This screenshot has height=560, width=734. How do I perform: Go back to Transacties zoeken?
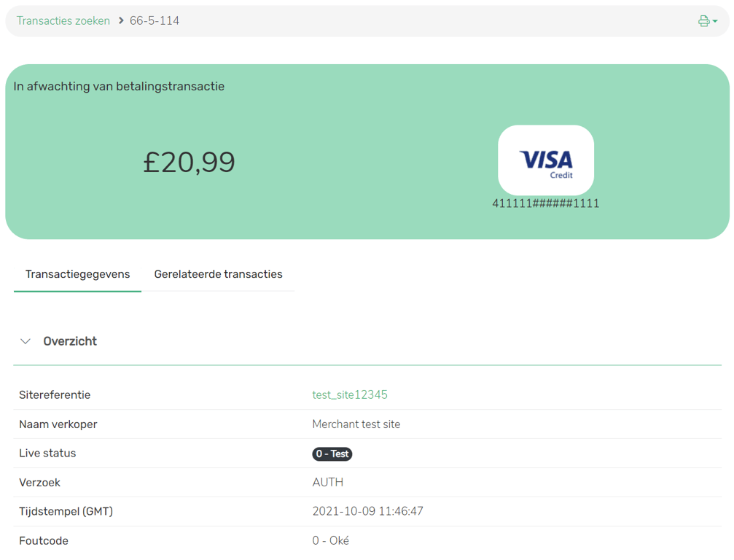click(x=63, y=20)
